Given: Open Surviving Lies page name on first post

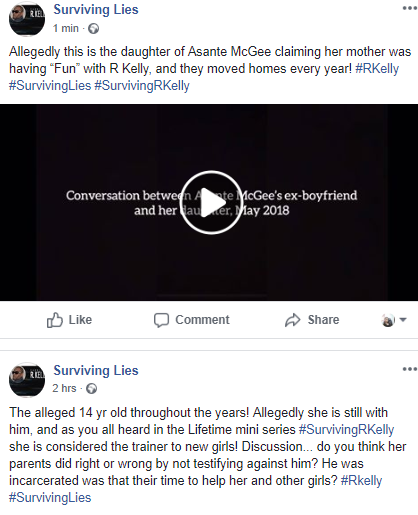Looking at the screenshot, I should point(96,9).
